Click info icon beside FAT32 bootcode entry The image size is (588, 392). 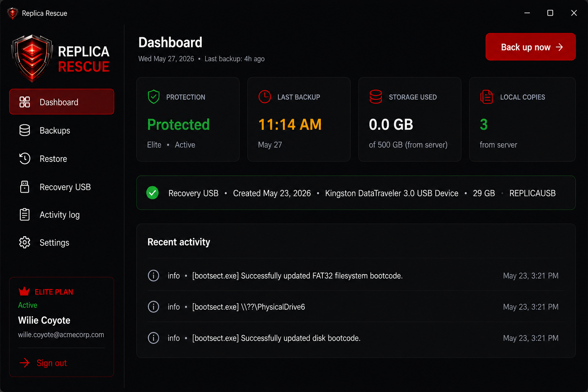click(x=154, y=276)
